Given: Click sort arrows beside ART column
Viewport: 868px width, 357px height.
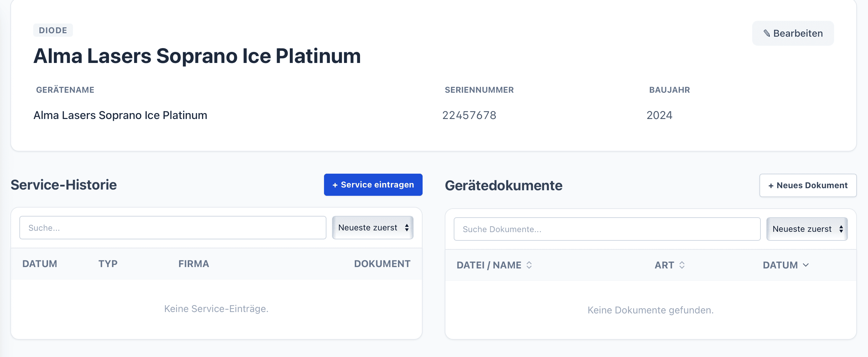Looking at the screenshot, I should point(682,265).
